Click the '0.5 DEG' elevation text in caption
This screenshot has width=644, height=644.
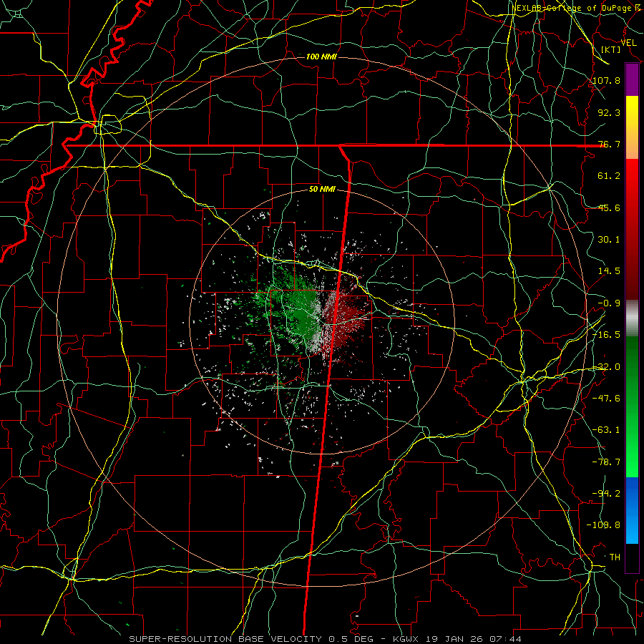pos(351,639)
